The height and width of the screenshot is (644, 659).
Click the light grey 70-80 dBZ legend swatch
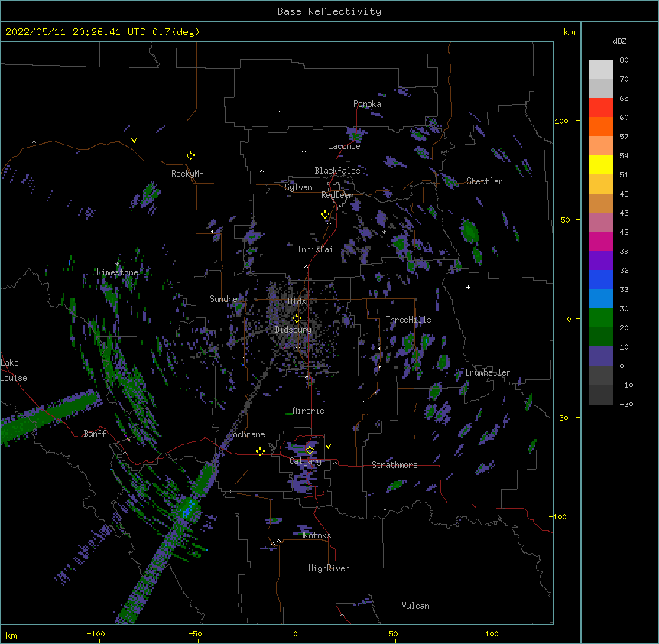point(601,70)
